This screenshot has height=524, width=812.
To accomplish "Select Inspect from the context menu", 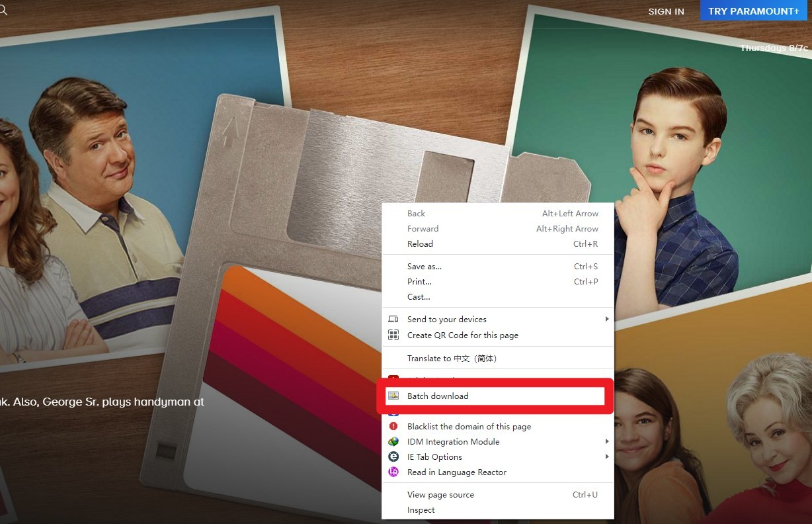I will 499,509.
